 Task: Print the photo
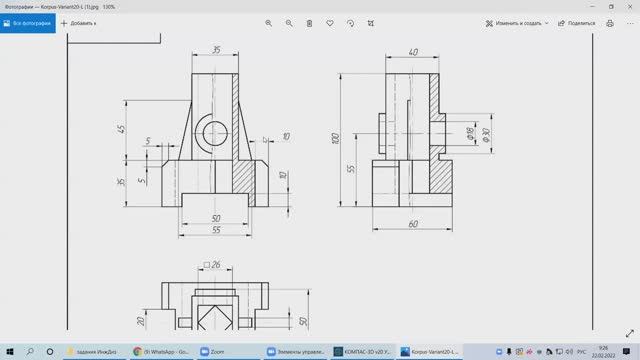click(x=610, y=23)
